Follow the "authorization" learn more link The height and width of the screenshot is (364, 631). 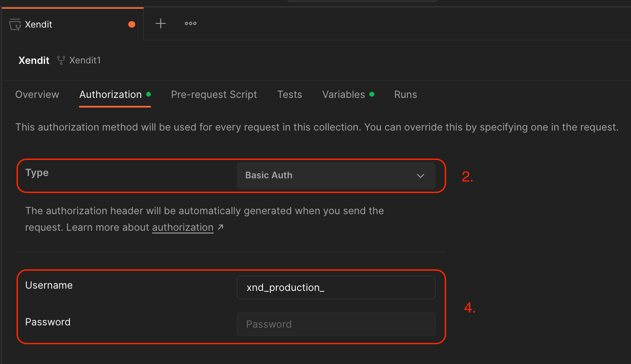183,227
